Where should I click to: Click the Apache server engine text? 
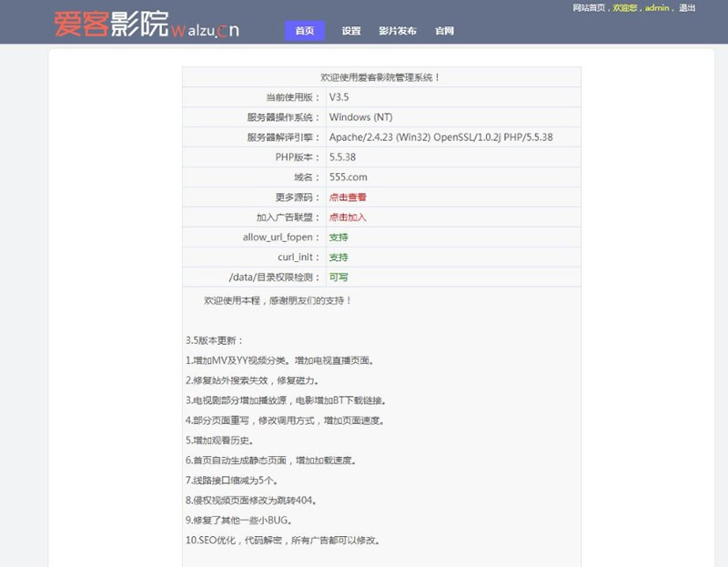click(x=440, y=137)
